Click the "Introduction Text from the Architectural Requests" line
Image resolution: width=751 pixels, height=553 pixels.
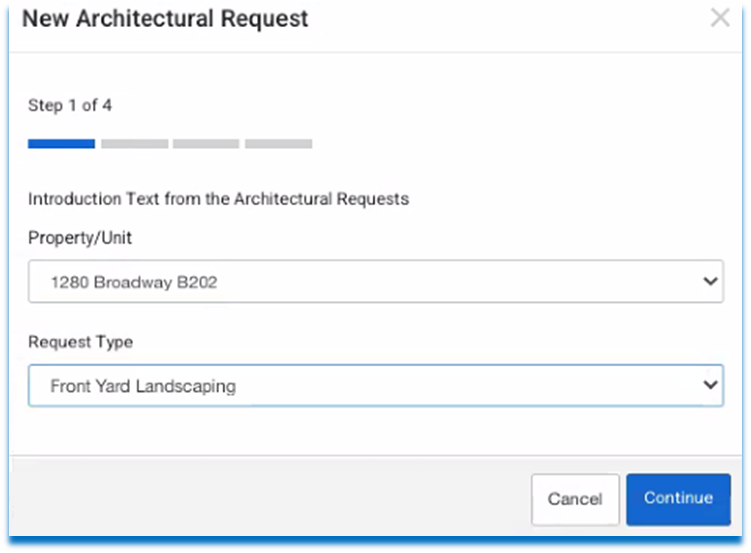218,199
